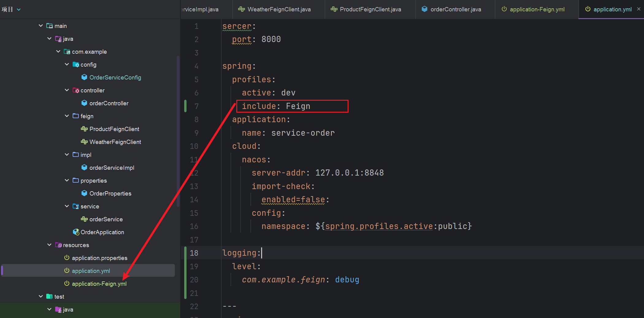Follow the spring.profiles.active reference link
Image resolution: width=644 pixels, height=318 pixels.
379,226
